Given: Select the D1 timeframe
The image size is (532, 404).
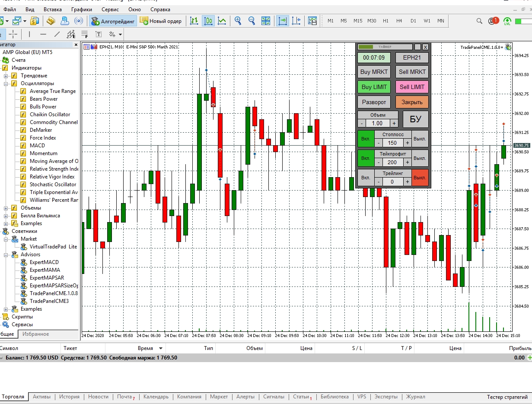Looking at the screenshot, I should 413,21.
